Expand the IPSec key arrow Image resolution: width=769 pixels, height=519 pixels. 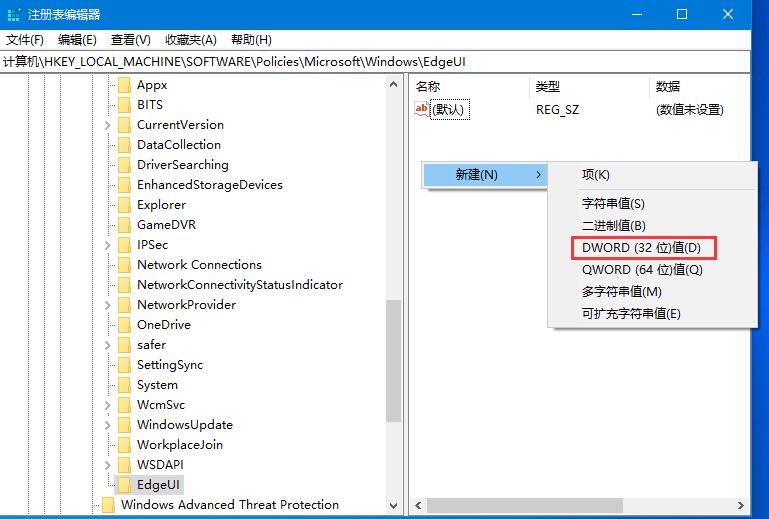click(107, 245)
